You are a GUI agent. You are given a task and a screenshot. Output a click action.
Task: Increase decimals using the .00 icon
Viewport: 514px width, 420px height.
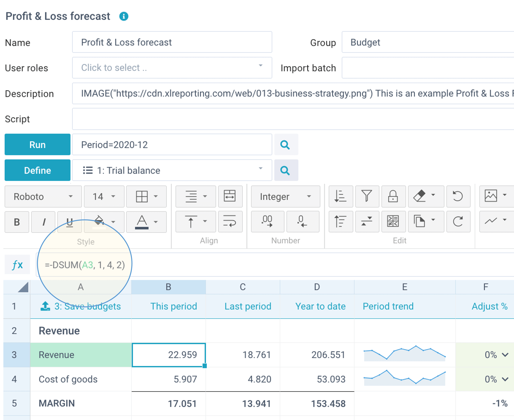pyautogui.click(x=267, y=222)
